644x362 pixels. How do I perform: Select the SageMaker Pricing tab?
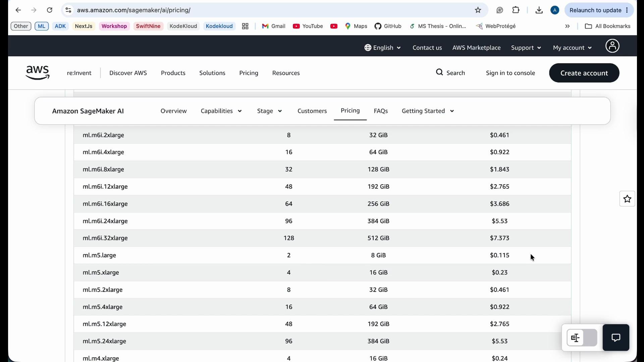pyautogui.click(x=350, y=111)
